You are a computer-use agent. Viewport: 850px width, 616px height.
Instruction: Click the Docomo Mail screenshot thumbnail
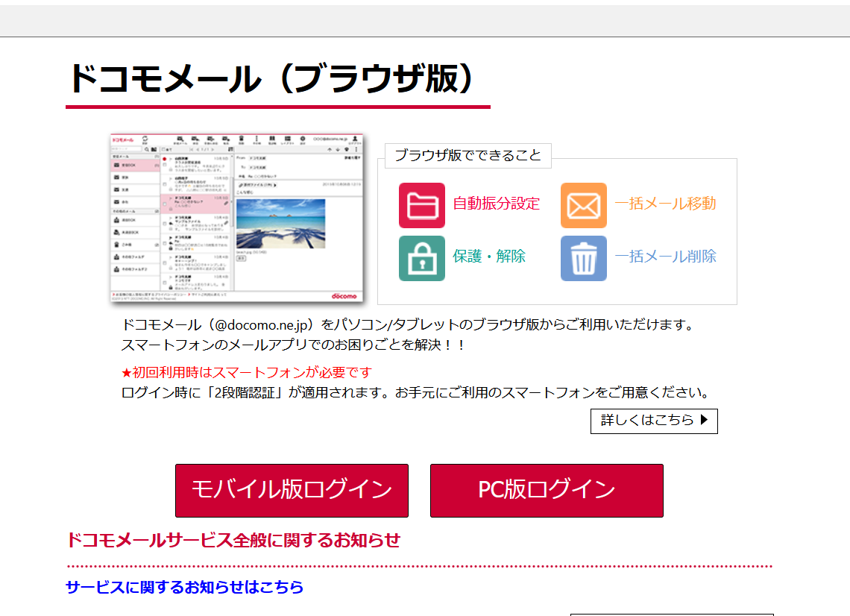(237, 218)
